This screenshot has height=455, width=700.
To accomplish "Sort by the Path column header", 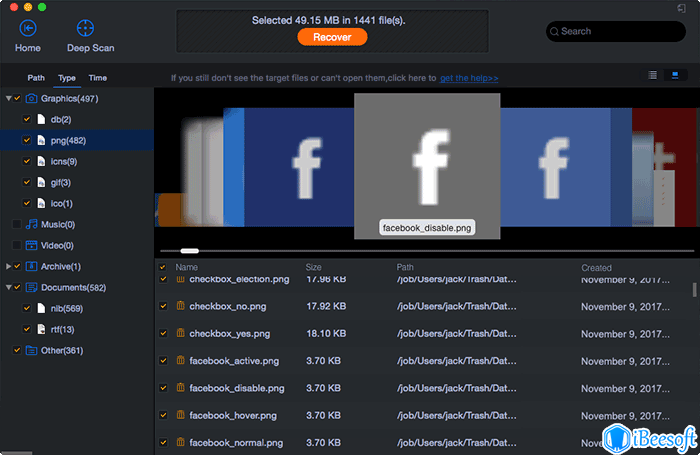I will click(x=405, y=267).
